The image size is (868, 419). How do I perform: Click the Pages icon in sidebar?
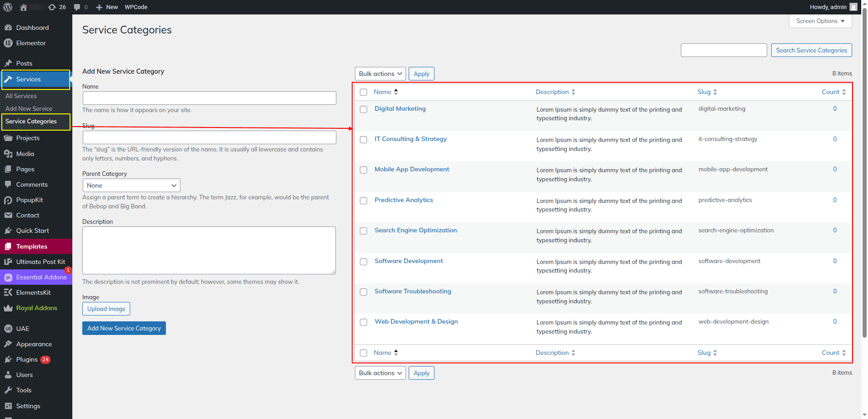(8, 169)
